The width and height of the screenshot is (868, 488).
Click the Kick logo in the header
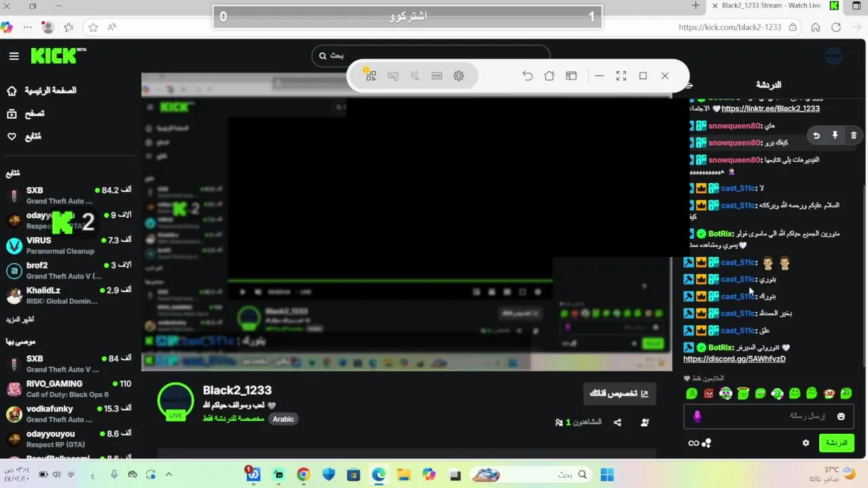tap(58, 56)
